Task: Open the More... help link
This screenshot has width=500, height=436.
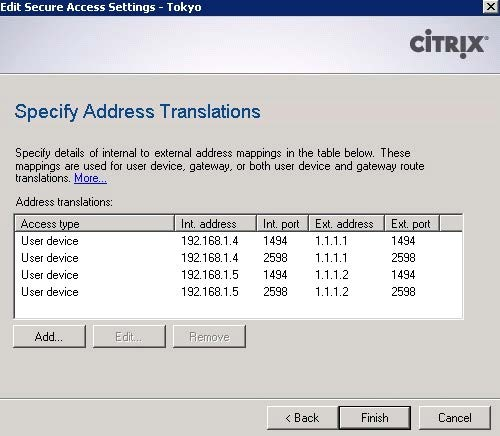Action: coord(90,178)
